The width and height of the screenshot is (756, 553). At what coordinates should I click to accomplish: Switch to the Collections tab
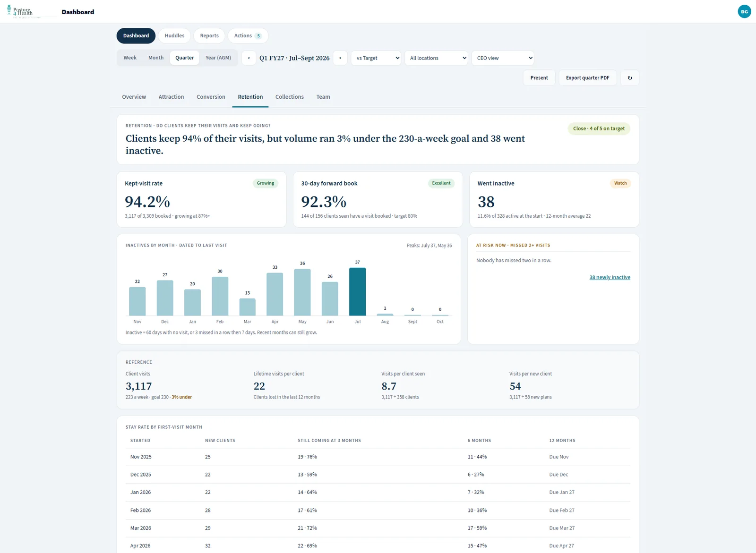pos(290,97)
